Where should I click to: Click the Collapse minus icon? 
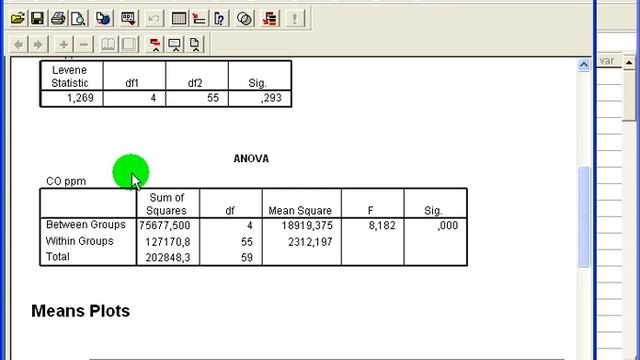tap(83, 44)
